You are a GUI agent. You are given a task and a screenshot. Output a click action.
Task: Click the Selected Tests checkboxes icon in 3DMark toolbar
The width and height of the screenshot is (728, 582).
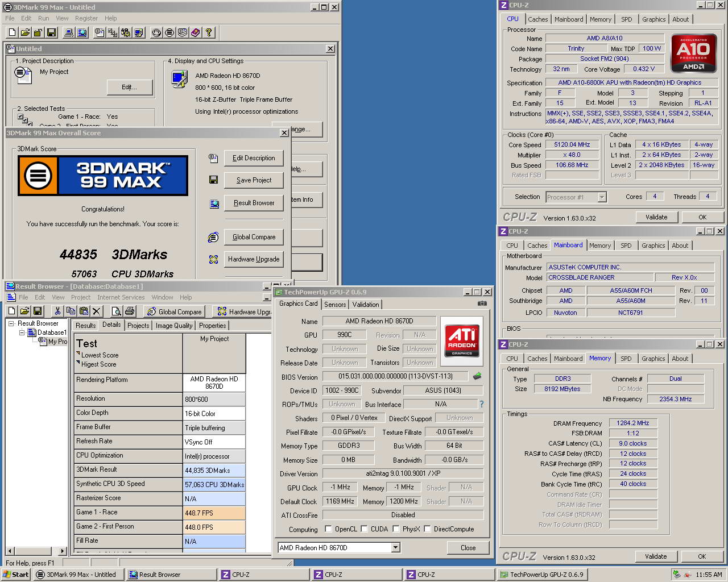pos(113,32)
